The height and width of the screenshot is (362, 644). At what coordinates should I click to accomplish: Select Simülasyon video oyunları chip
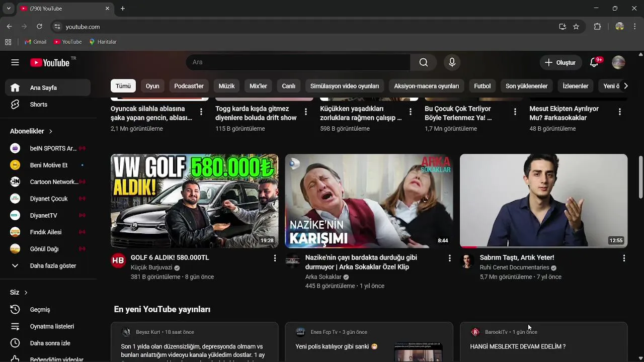[345, 86]
